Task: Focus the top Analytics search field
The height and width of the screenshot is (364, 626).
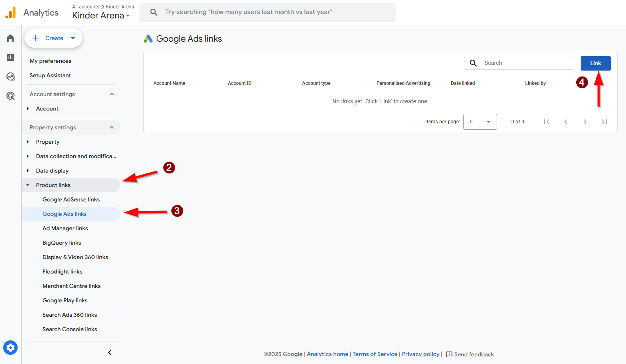Action: point(268,12)
